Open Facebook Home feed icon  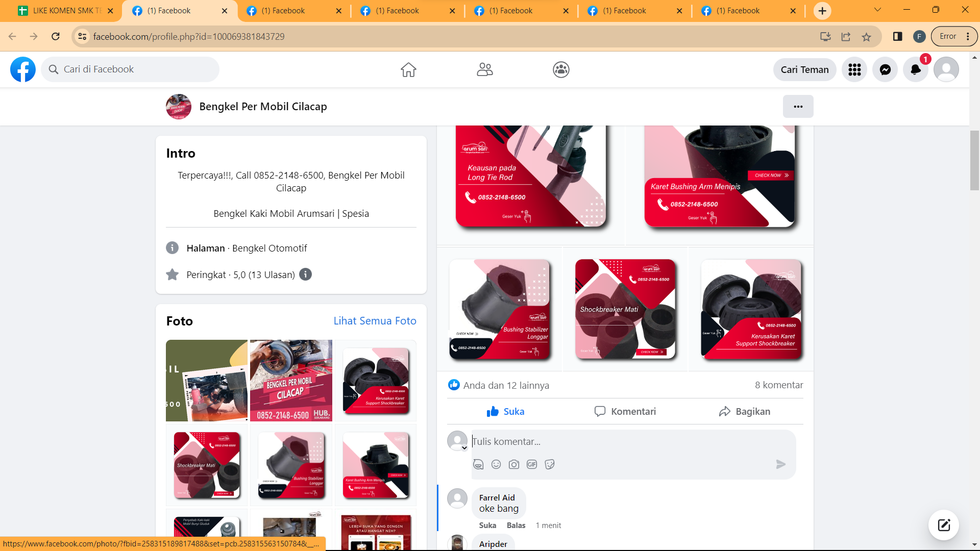(x=408, y=69)
